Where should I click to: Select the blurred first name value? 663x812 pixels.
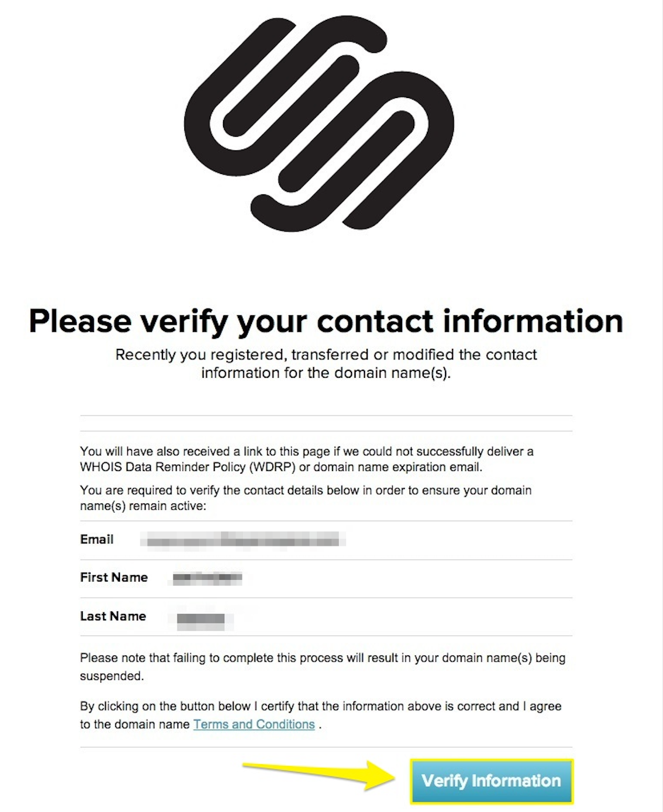207,578
